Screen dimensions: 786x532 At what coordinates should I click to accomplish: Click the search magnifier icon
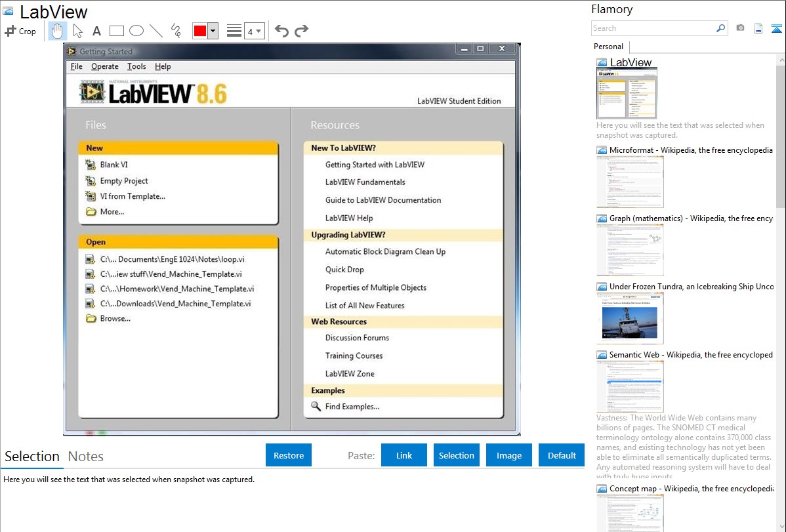(721, 28)
